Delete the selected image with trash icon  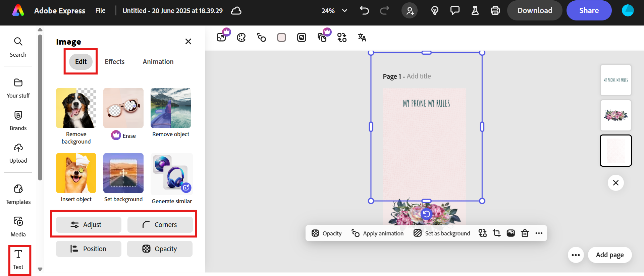tap(525, 233)
